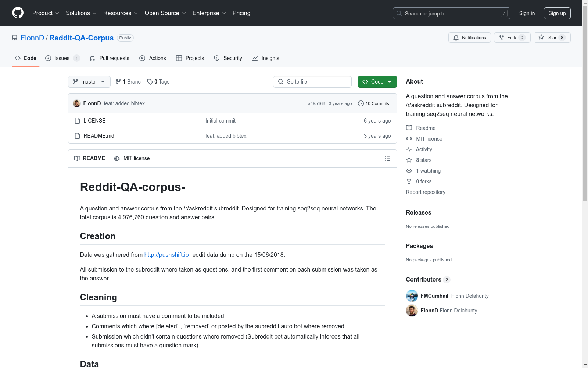The image size is (588, 368).
Task: Click the eye icon beside 1 watching
Action: click(409, 171)
